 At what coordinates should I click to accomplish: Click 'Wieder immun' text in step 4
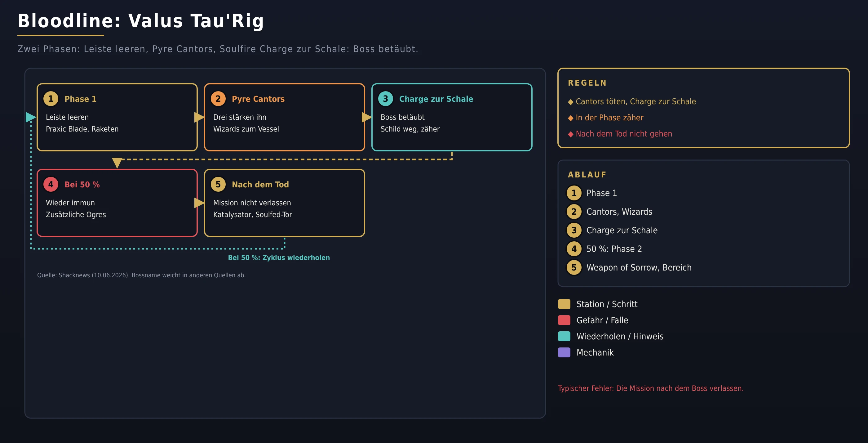[x=70, y=203]
